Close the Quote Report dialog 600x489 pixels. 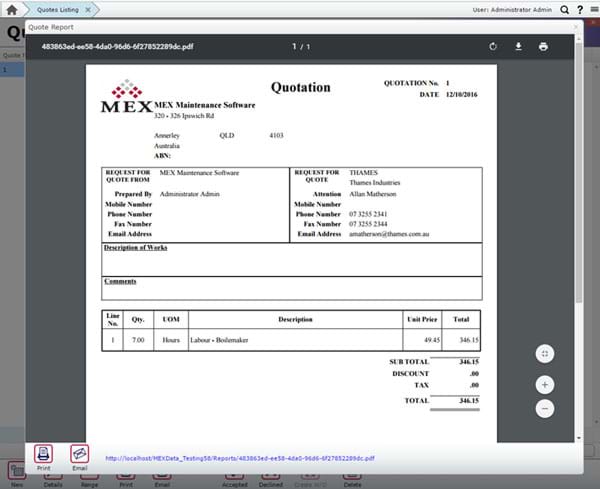(576, 27)
